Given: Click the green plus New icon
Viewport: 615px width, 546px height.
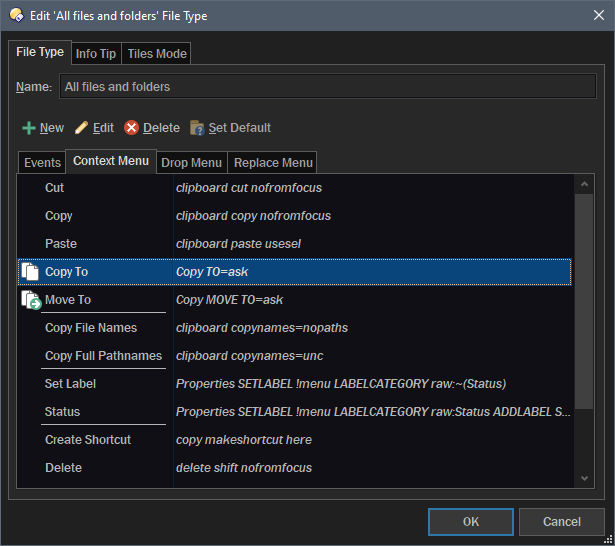Looking at the screenshot, I should (x=29, y=128).
